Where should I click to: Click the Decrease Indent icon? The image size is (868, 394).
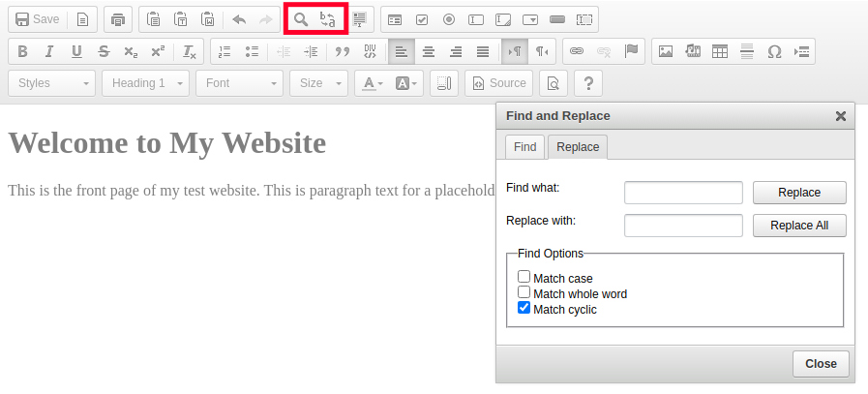(284, 51)
